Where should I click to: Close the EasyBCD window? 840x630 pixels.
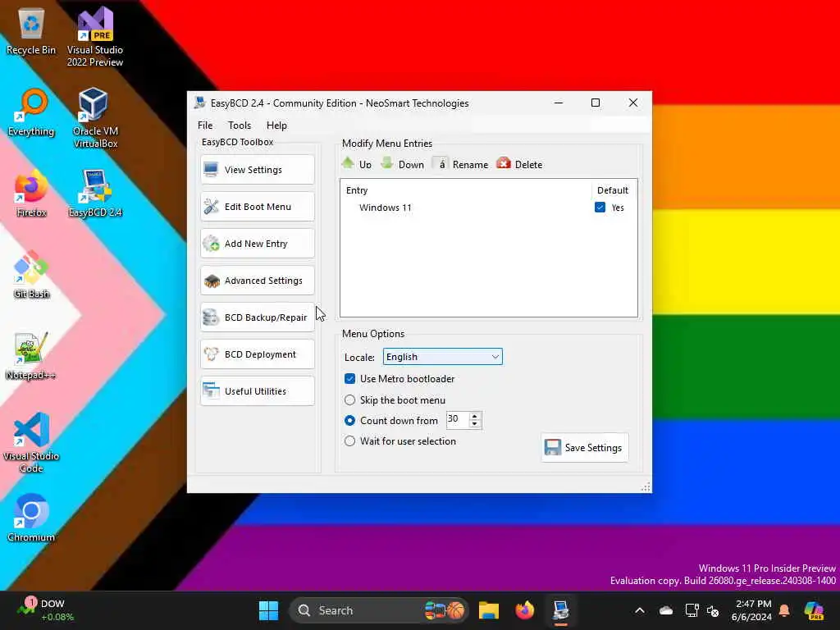(633, 103)
